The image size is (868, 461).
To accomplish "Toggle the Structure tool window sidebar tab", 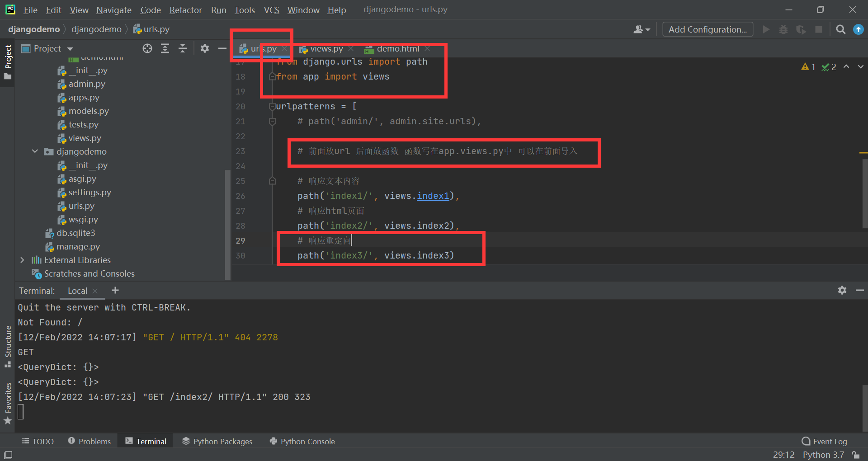I will point(8,347).
